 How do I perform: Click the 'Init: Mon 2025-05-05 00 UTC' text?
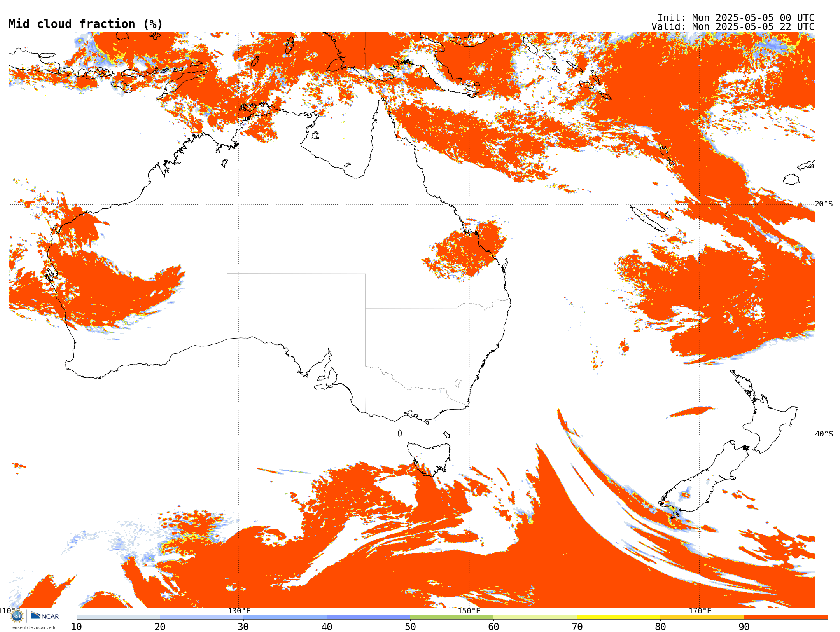(x=736, y=18)
